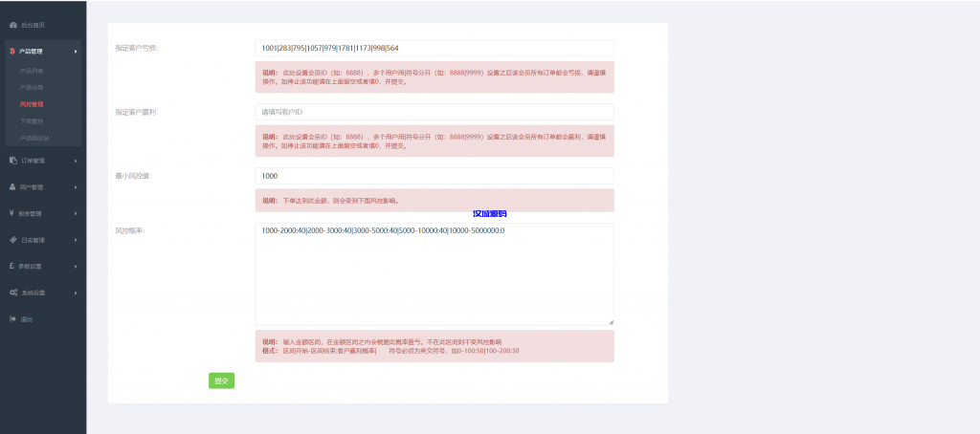Viewport: 980px width, 434px height.
Task: Open the 系统设置 menu label
Action: [x=33, y=293]
